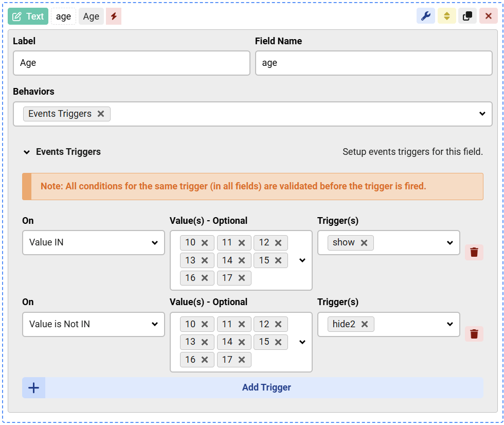The width and height of the screenshot is (504, 425).
Task: Open field settings with the wrench icon
Action: (x=427, y=16)
